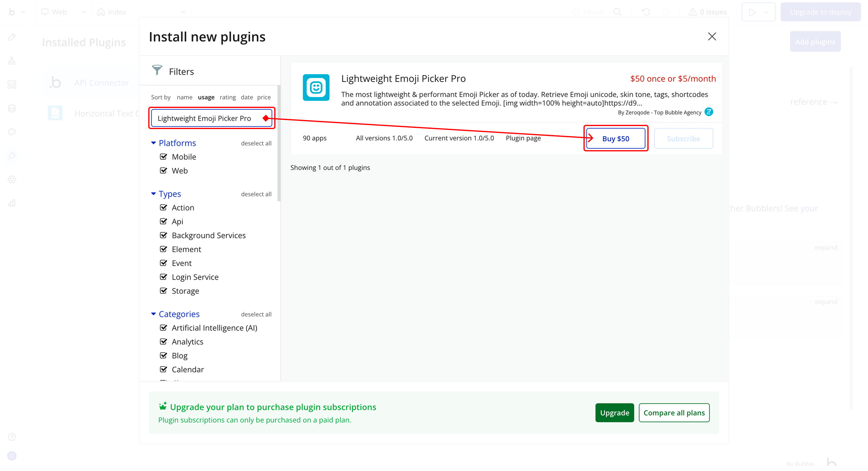Viewport: 868px width, 471px height.
Task: Open the Logs chart icon in sidebar
Action: pyautogui.click(x=12, y=203)
